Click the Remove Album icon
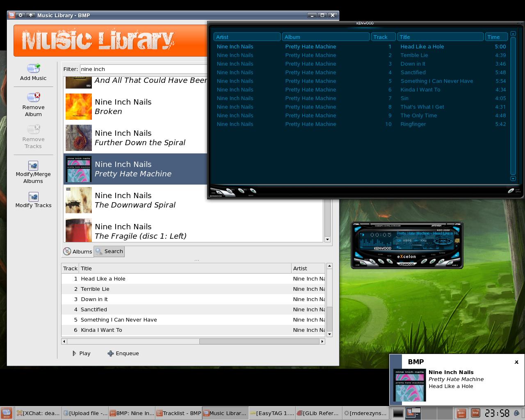 33,98
